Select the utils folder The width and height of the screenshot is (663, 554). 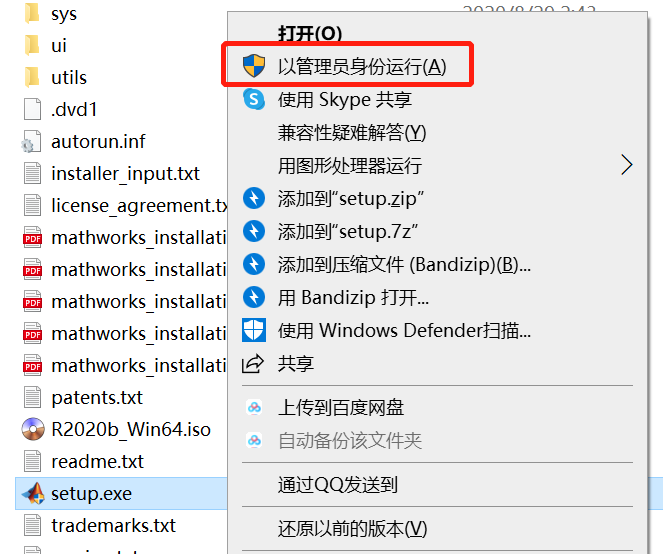[x=69, y=77]
